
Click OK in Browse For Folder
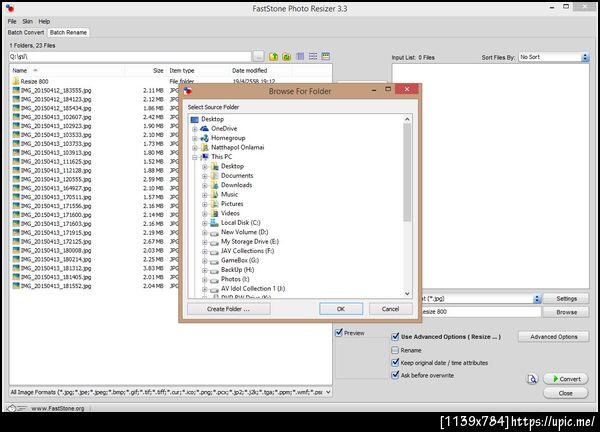pos(341,309)
